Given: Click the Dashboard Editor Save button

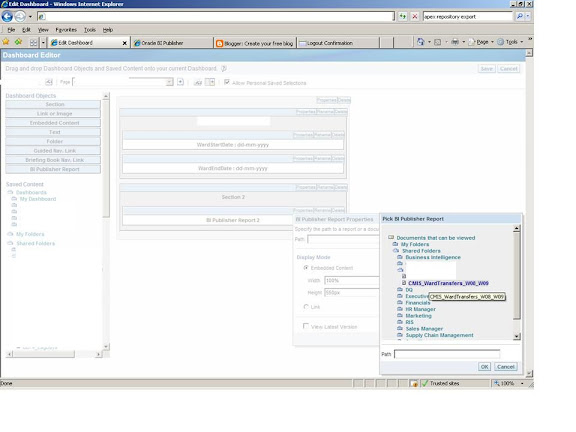Looking at the screenshot, I should point(487,69).
